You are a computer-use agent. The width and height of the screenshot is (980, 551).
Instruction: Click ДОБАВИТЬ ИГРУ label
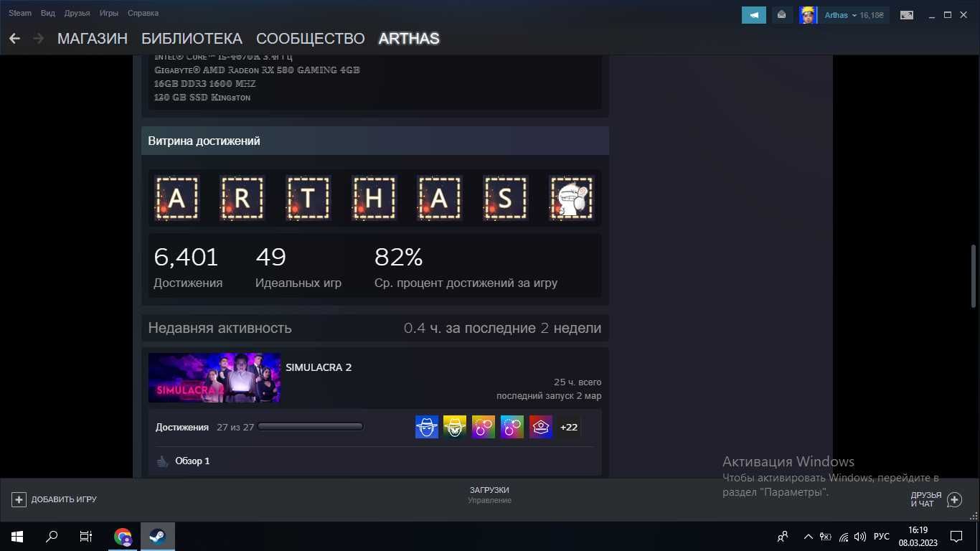pos(64,499)
